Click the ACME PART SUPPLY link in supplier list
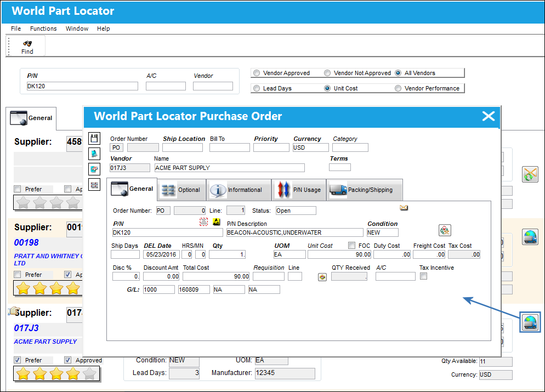545x392 pixels. pos(45,342)
